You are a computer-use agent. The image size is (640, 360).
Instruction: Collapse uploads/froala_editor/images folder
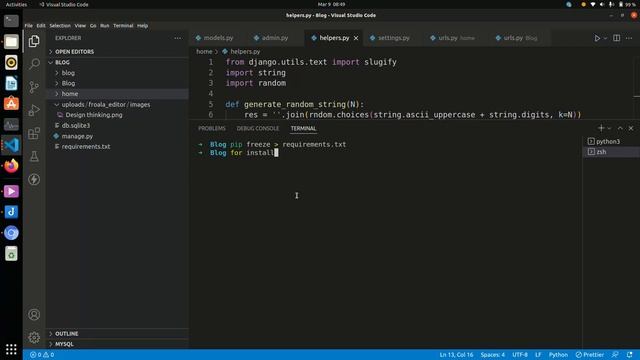(x=118, y=104)
